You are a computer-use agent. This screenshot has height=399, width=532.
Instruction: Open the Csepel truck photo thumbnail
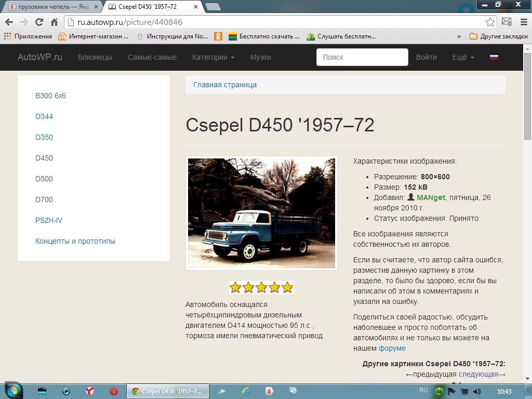click(x=261, y=214)
